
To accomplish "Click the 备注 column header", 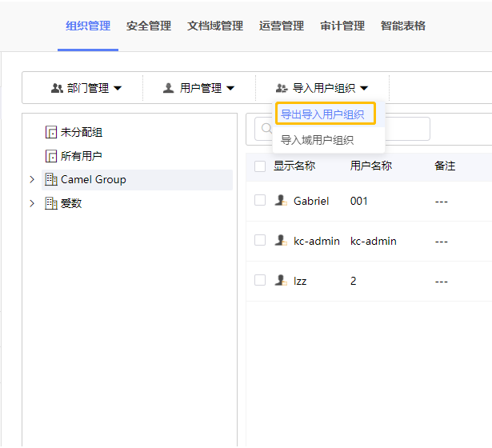I will point(445,166).
